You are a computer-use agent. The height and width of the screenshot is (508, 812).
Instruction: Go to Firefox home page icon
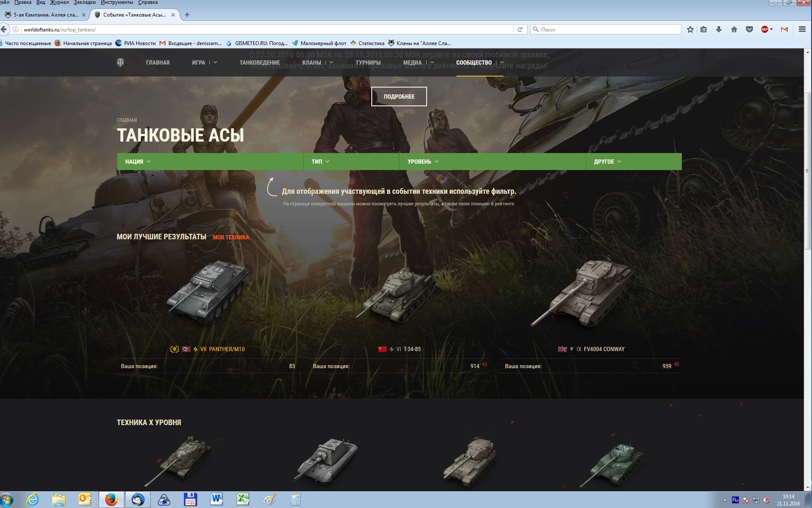pyautogui.click(x=734, y=29)
